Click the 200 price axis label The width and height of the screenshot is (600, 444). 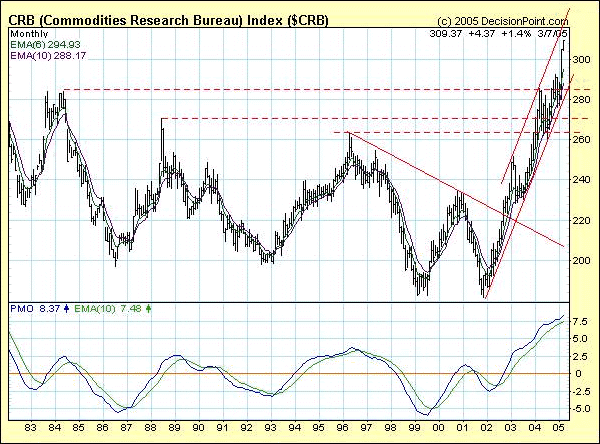[582, 261]
